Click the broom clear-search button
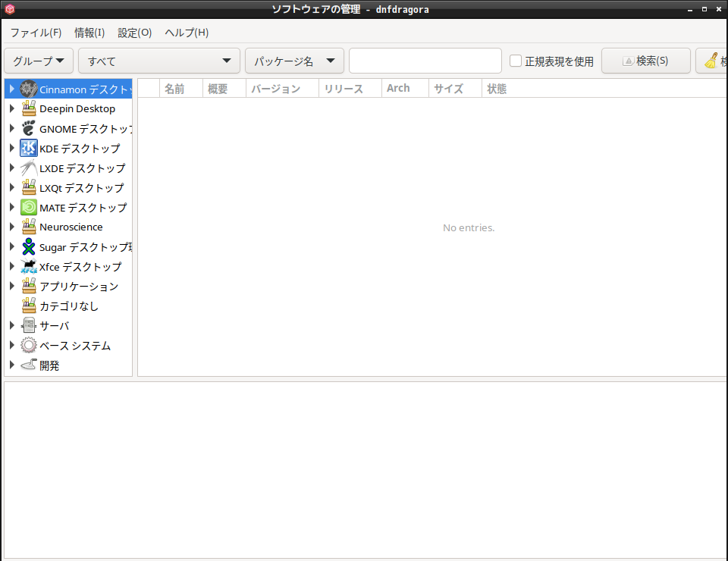Screen dimensions: 728x561 (712, 61)
